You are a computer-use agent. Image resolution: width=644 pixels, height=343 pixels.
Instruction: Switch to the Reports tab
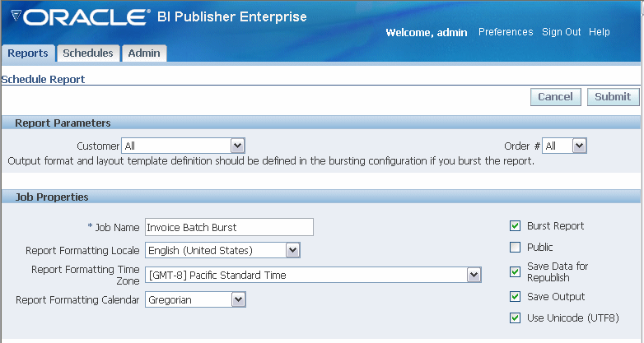[28, 53]
